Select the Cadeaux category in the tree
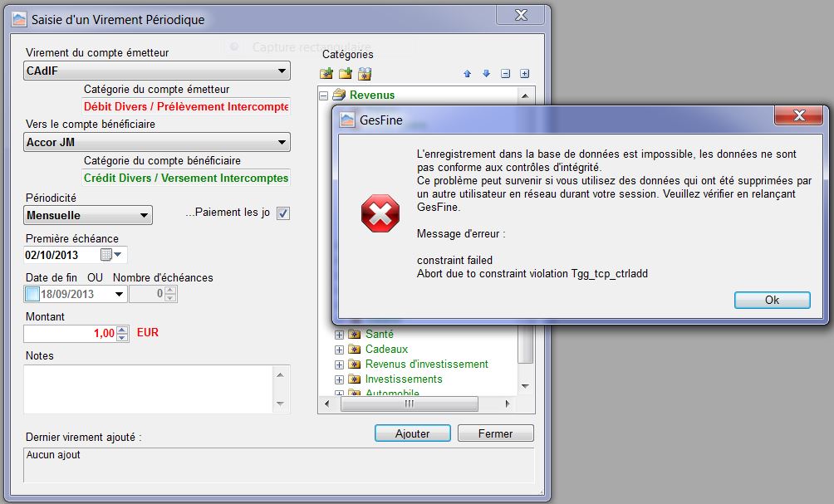Image resolution: width=834 pixels, height=504 pixels. [x=386, y=350]
